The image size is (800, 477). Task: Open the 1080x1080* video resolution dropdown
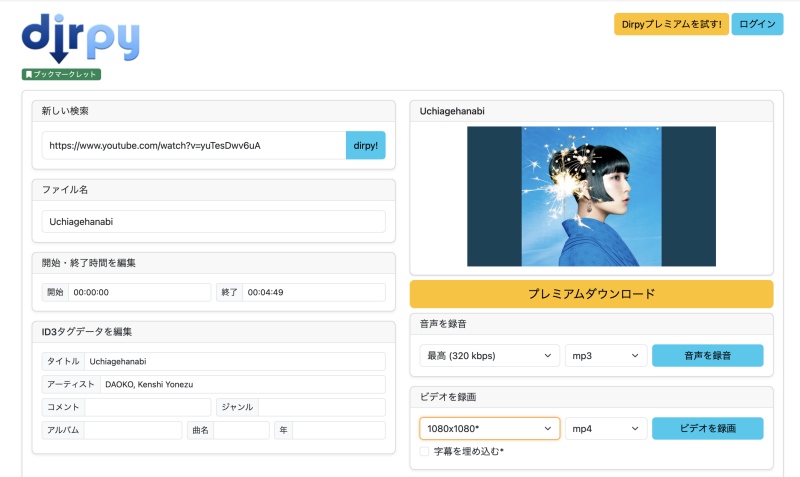(x=489, y=429)
